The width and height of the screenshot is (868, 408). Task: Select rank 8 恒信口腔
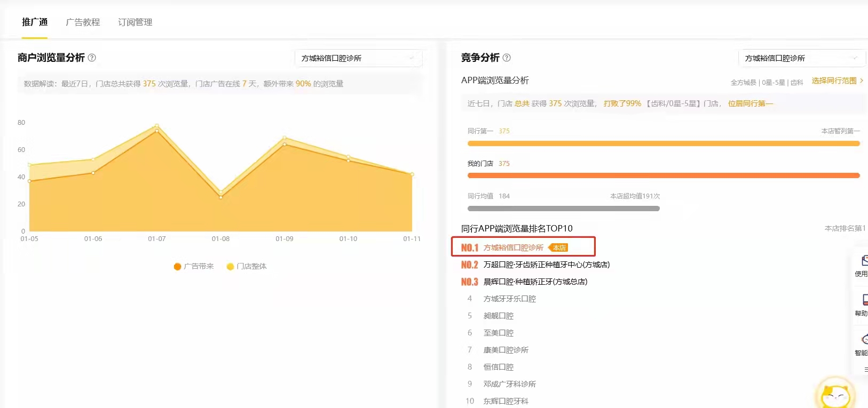coord(491,367)
